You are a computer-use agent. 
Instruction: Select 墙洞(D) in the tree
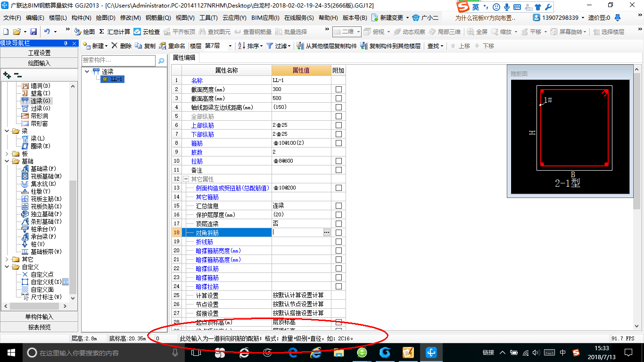(x=41, y=86)
